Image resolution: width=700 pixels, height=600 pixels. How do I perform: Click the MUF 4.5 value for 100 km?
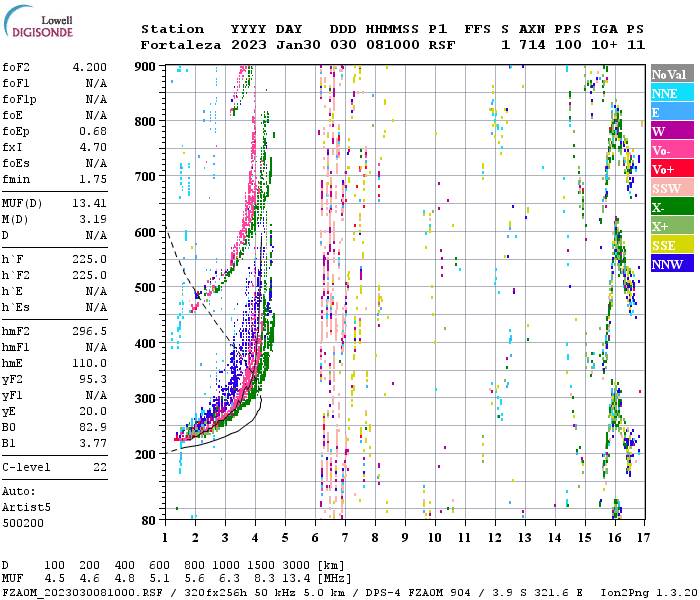click(x=54, y=578)
